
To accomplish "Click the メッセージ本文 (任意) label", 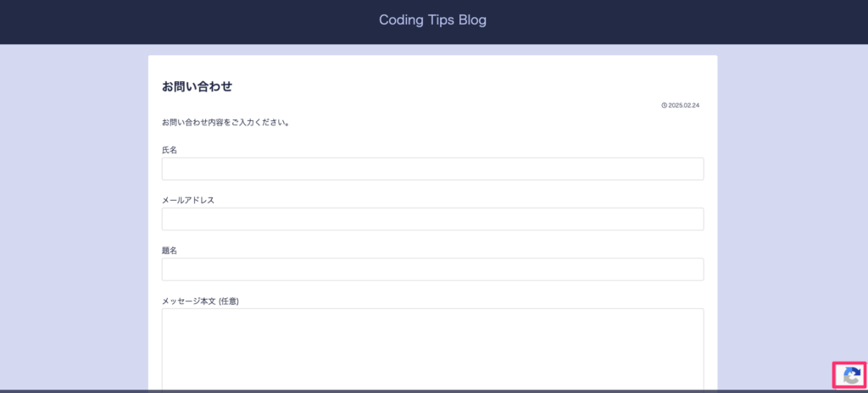I will pos(200,302).
